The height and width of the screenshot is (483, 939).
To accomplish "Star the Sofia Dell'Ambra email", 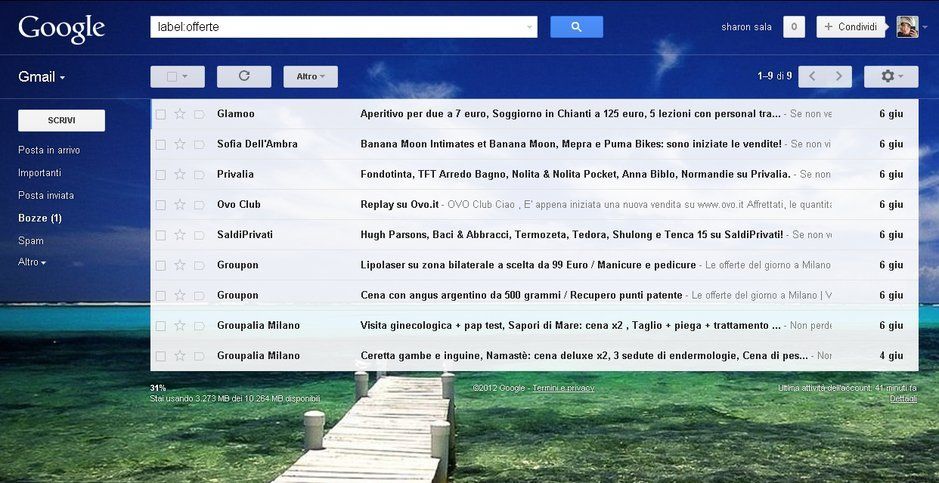I will click(180, 144).
